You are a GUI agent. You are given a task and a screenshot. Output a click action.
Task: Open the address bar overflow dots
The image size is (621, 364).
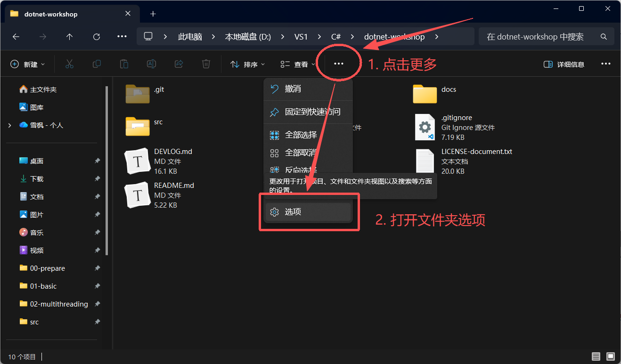pyautogui.click(x=122, y=37)
